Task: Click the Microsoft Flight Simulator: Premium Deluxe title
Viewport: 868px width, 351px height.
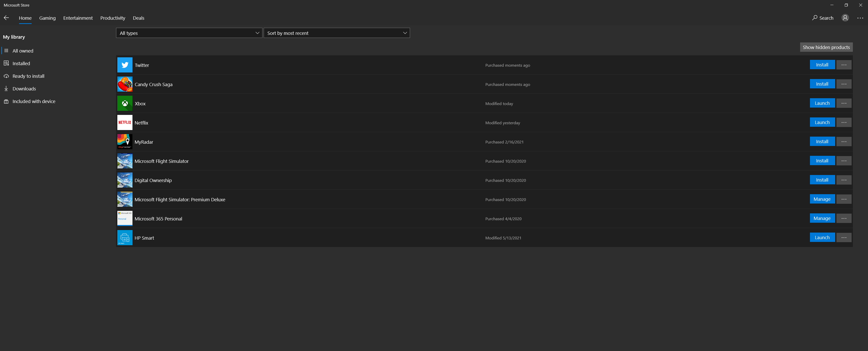Action: 180,199
